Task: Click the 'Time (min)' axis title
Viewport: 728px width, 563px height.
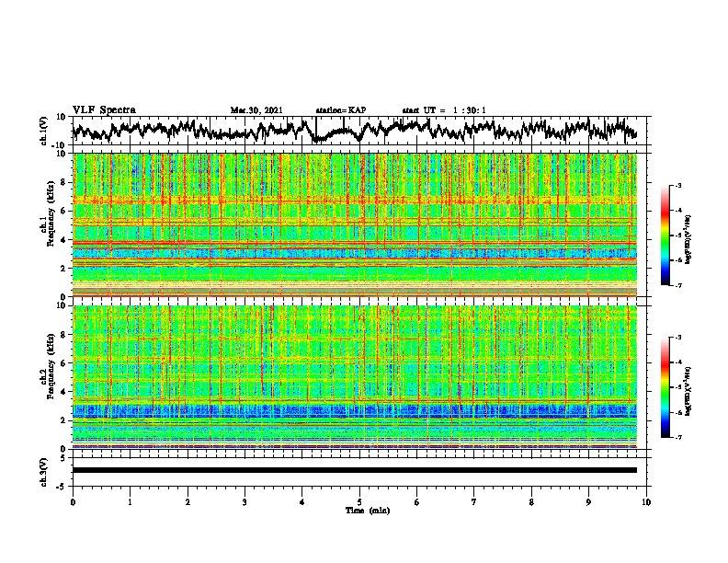Action: coord(368,511)
